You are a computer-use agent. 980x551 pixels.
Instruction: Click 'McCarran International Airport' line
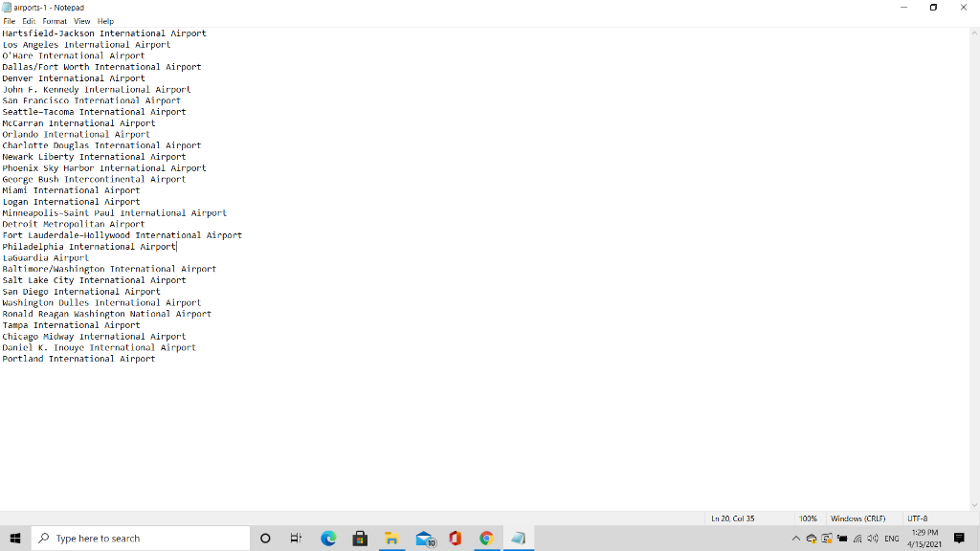click(x=78, y=123)
